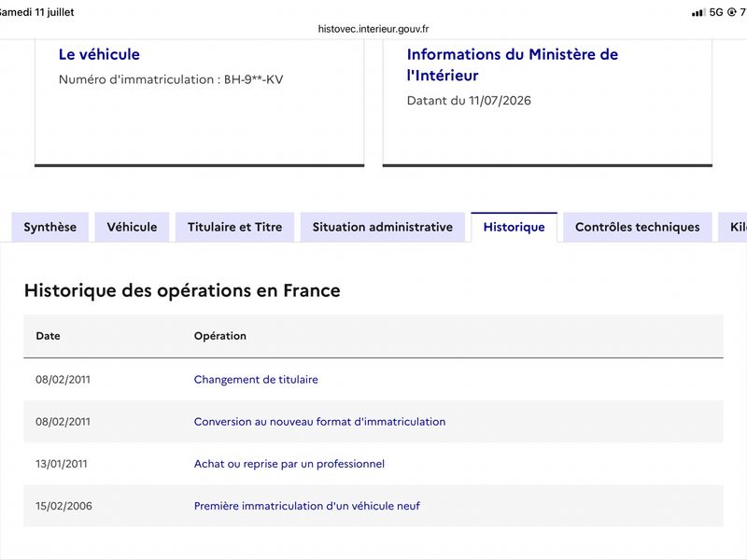
Task: Click the 13/01/2011 date cell
Action: coord(62,464)
